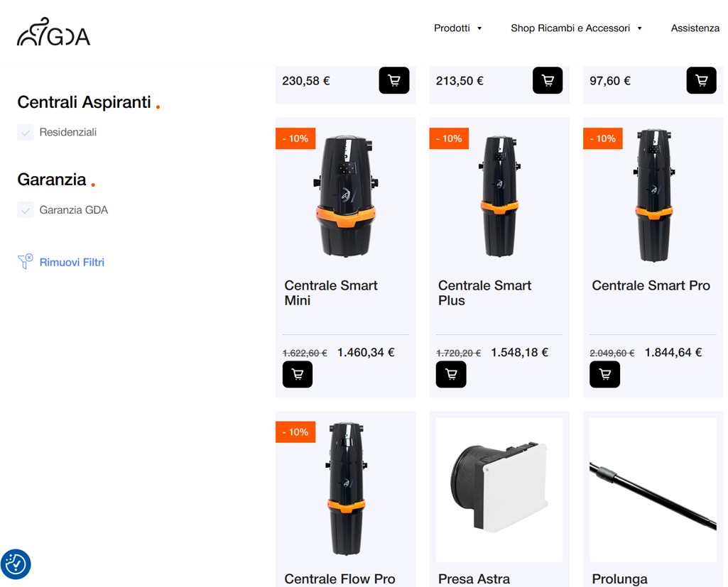Expand the Shop Ricambi e Accessori arrow
The width and height of the screenshot is (728, 587).
(639, 28)
